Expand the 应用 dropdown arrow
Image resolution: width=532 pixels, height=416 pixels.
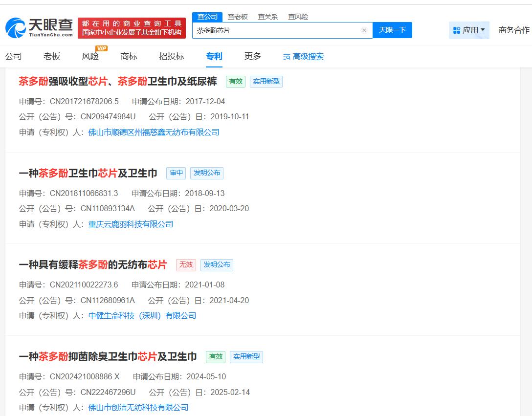pyautogui.click(x=483, y=30)
